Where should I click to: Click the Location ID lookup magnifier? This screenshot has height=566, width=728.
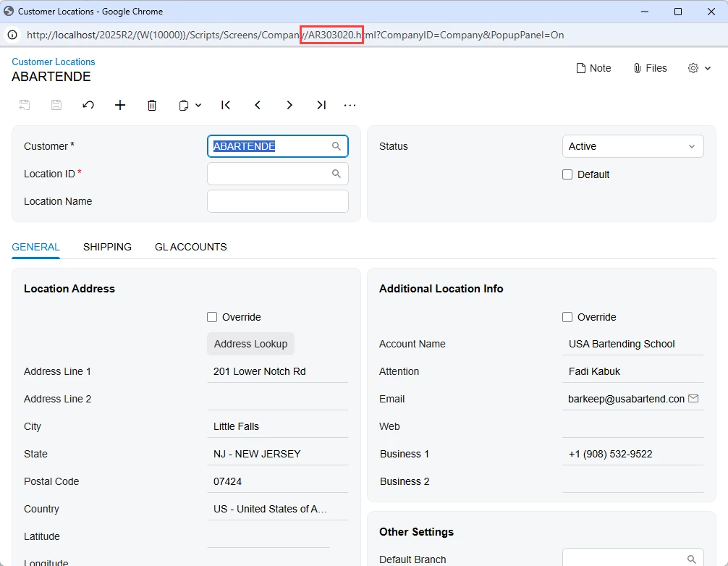(337, 174)
